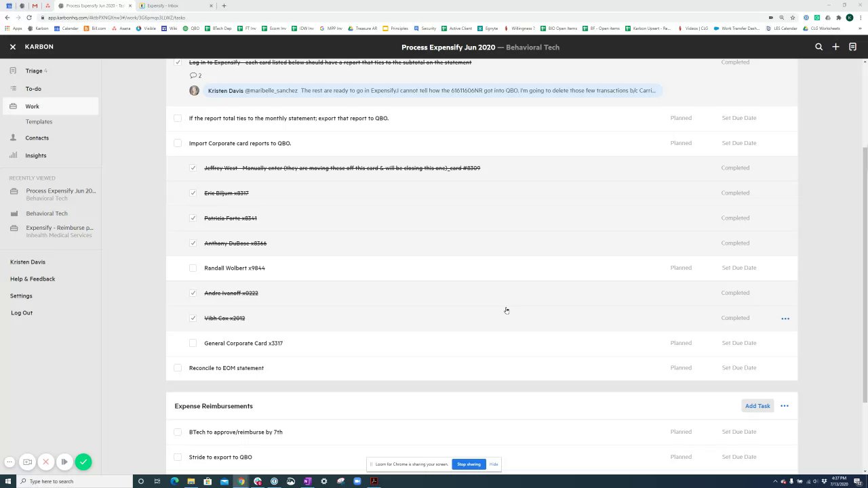Screen dimensions: 868x488
Task: Pause the Loom recording
Action: click(x=64, y=462)
